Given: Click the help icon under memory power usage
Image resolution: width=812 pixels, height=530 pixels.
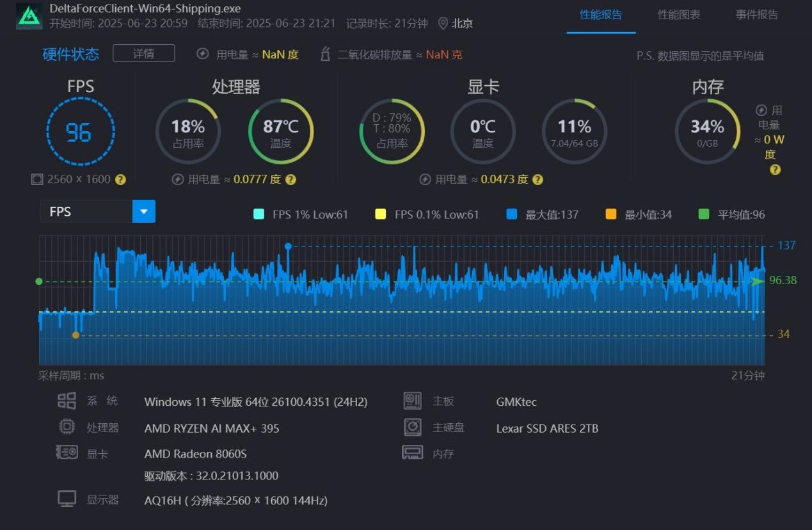Looking at the screenshot, I should [x=775, y=170].
